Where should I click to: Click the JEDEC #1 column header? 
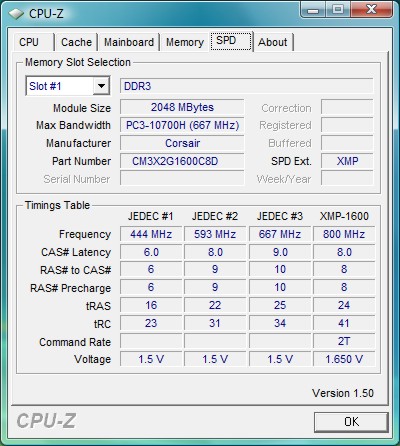tap(151, 216)
